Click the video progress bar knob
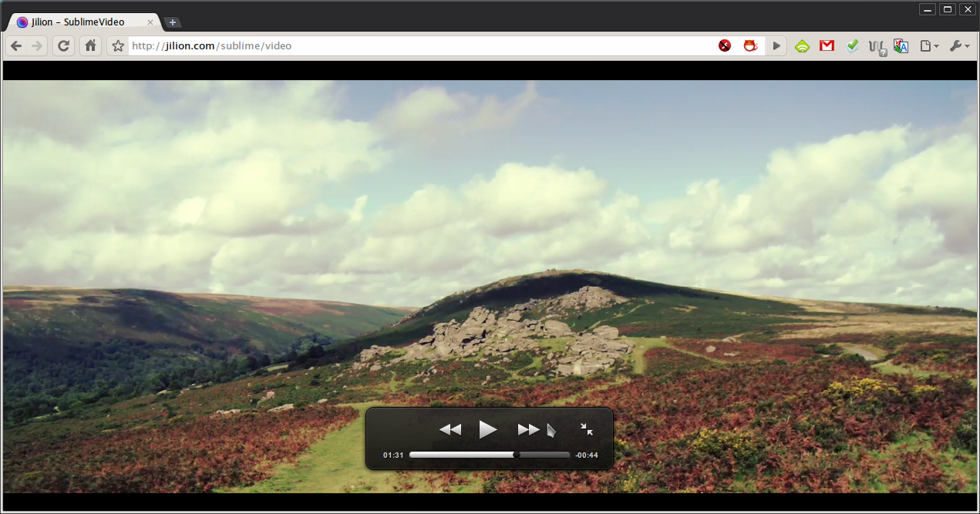 (517, 455)
